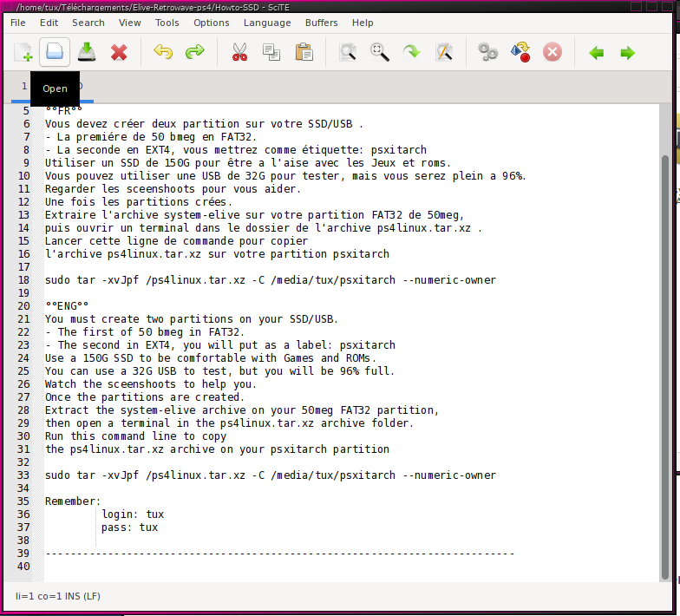Viewport: 680px width, 616px height.
Task: Redo the last undone edit
Action: (x=194, y=52)
